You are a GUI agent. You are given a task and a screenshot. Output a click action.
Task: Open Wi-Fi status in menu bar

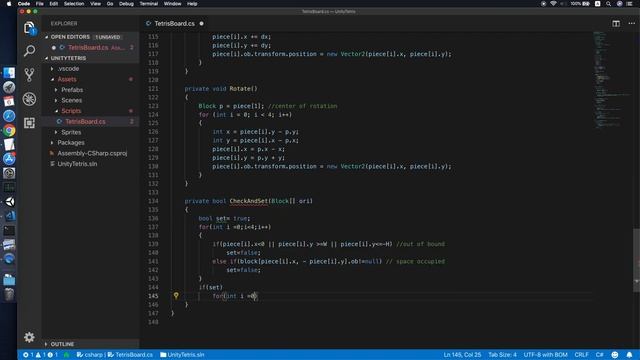553,4
